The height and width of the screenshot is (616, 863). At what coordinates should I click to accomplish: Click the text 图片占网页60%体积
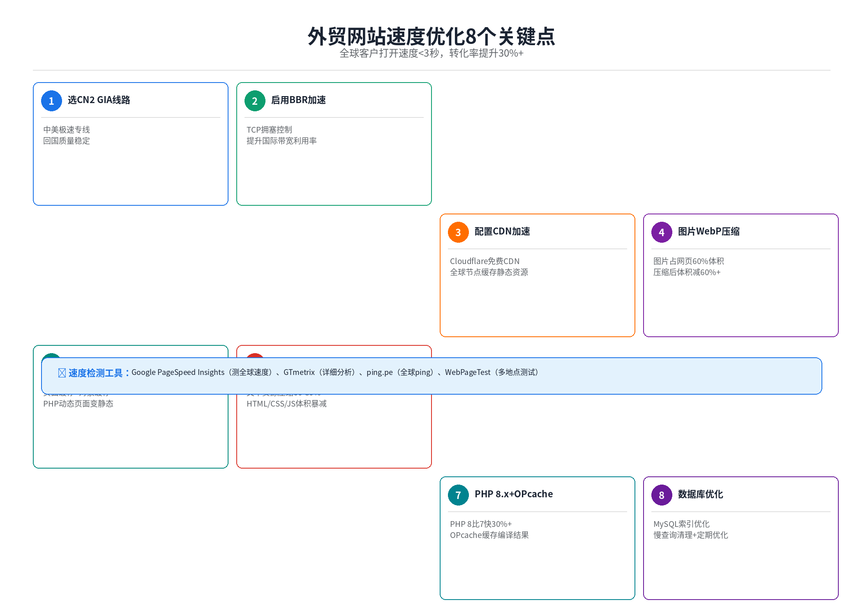[x=689, y=261]
